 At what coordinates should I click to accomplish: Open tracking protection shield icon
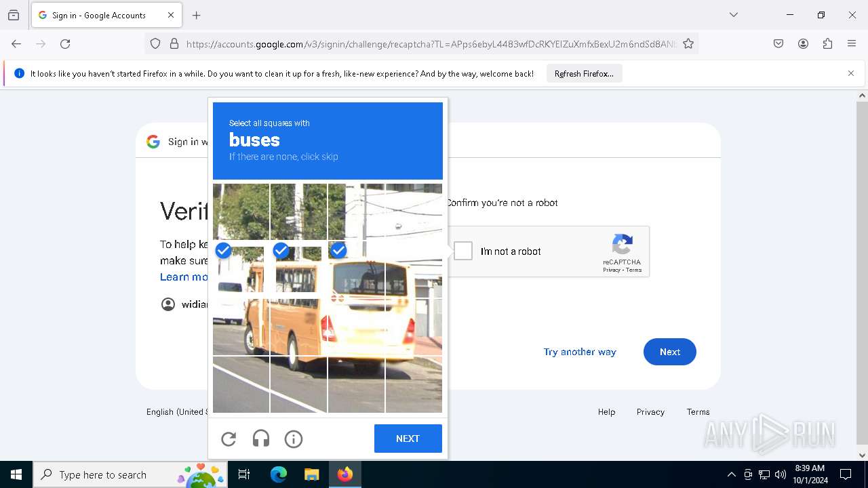155,44
